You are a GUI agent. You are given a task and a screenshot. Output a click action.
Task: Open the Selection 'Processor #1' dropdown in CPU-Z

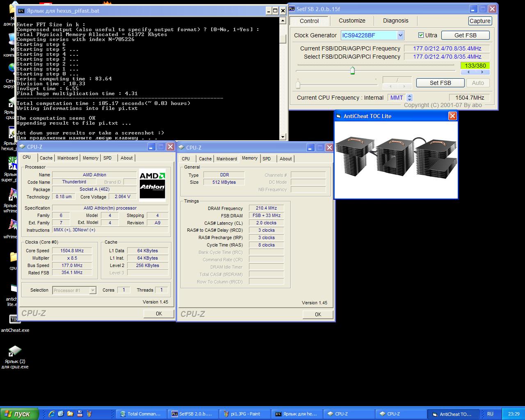tap(93, 290)
